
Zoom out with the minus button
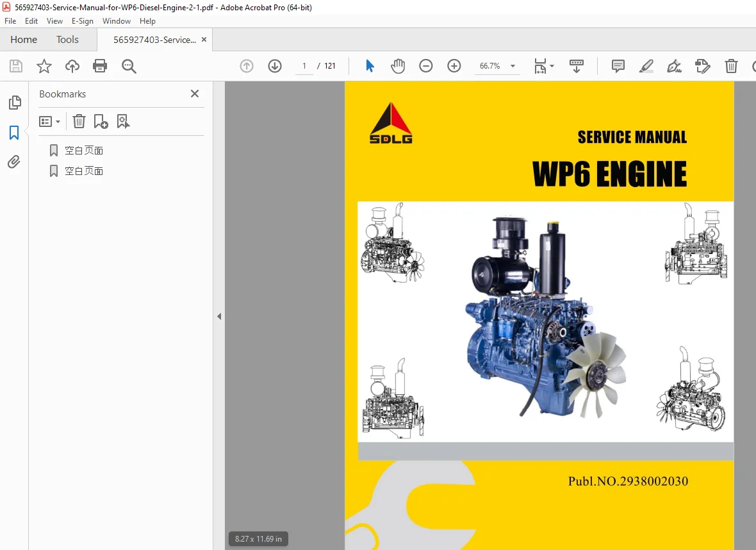point(426,66)
